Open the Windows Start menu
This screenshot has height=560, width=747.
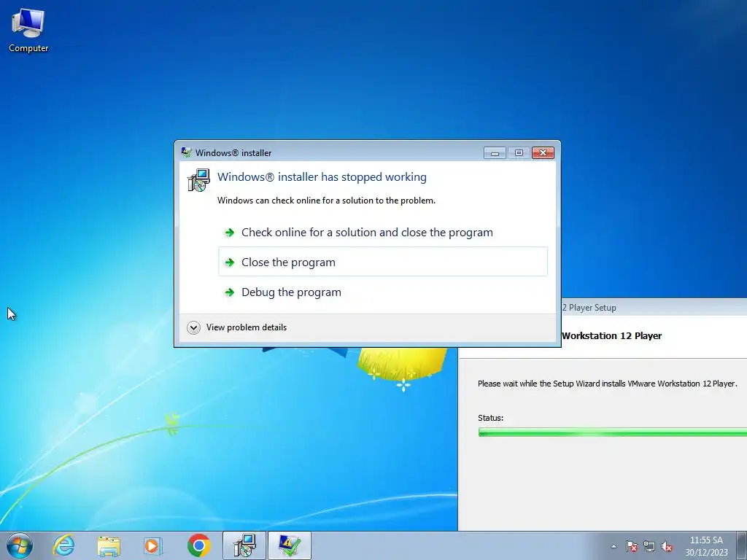[20, 545]
